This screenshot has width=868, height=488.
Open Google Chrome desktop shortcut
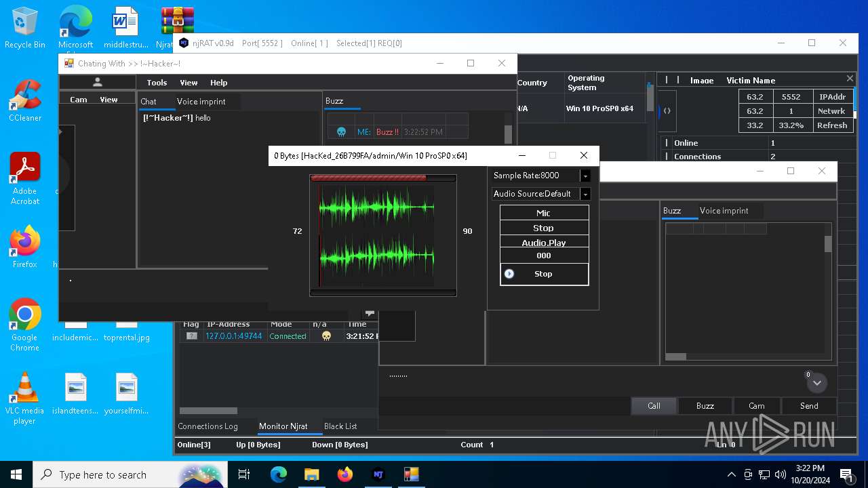[x=25, y=325]
